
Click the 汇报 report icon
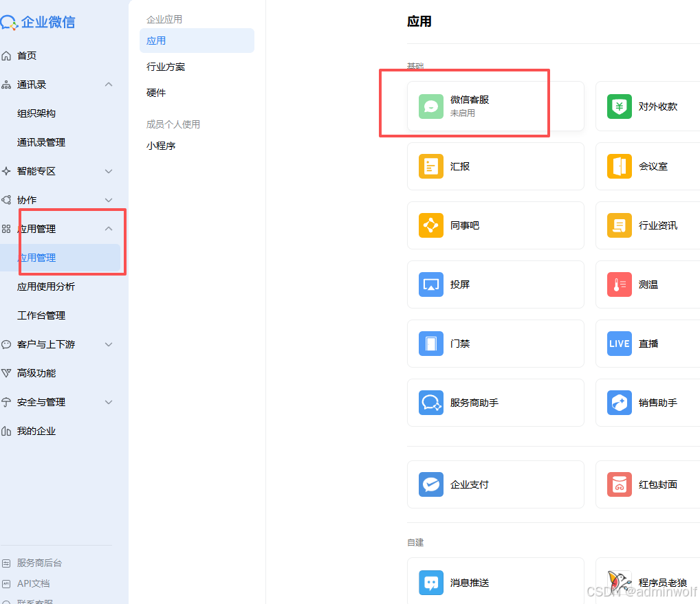point(431,166)
